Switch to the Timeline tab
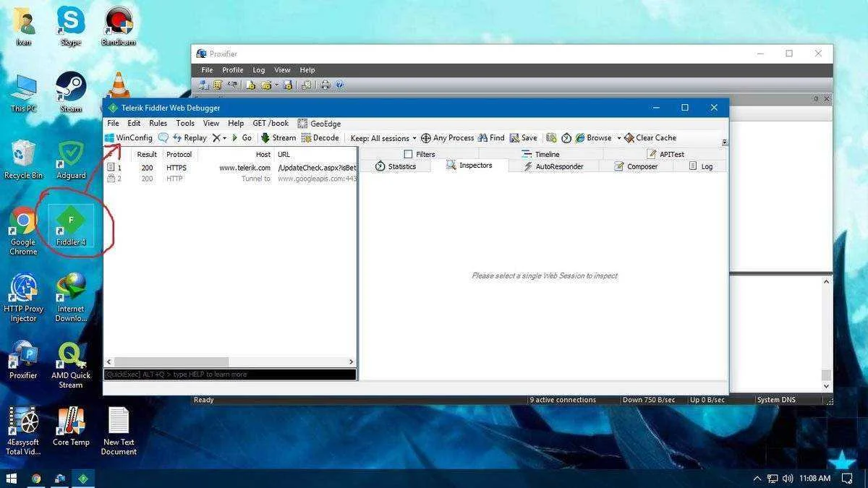 pyautogui.click(x=540, y=154)
